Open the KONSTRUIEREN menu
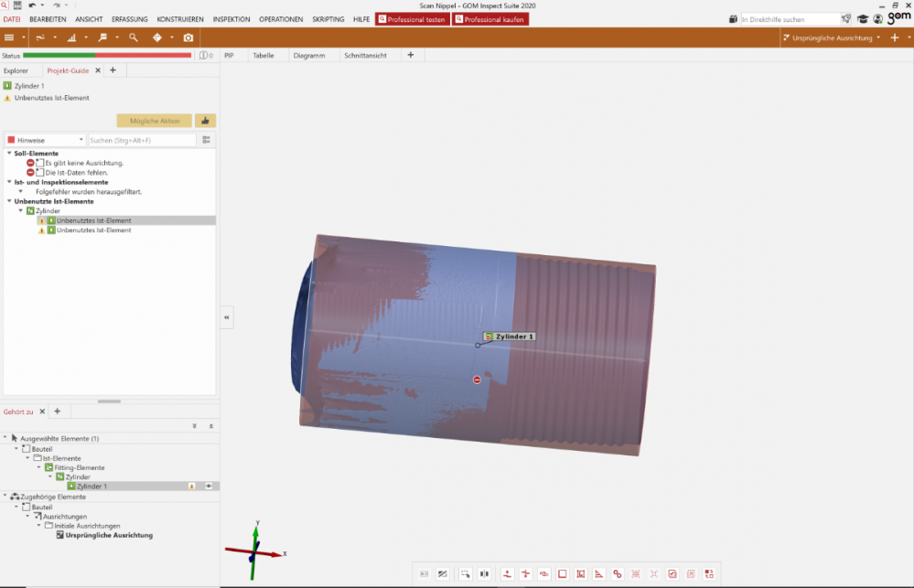Viewport: 914px width, 588px height. (180, 19)
